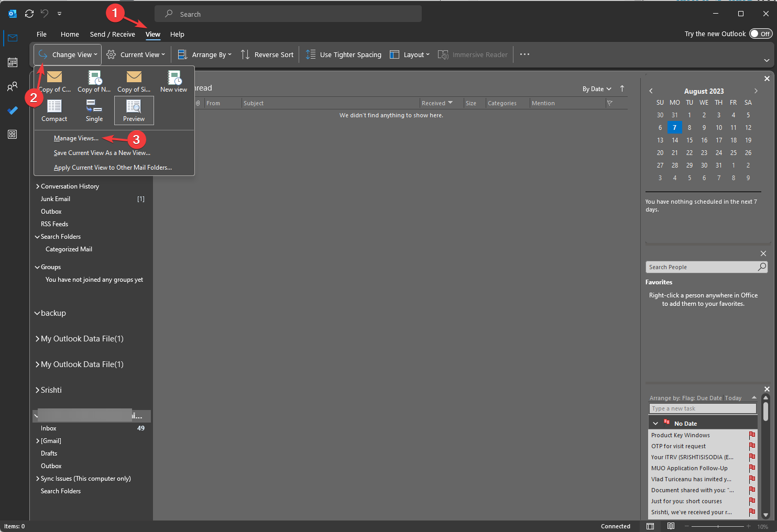Open the To Do app in the sidebar

pyautogui.click(x=12, y=110)
